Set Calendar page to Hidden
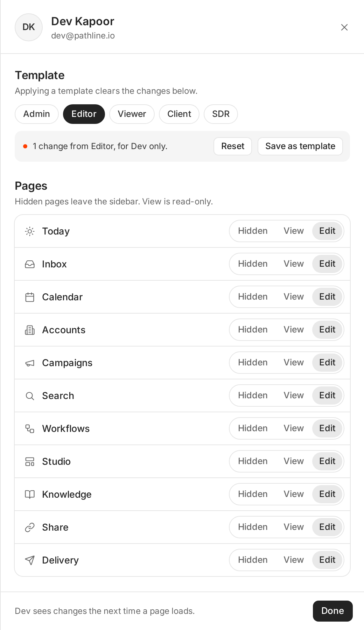 point(253,297)
